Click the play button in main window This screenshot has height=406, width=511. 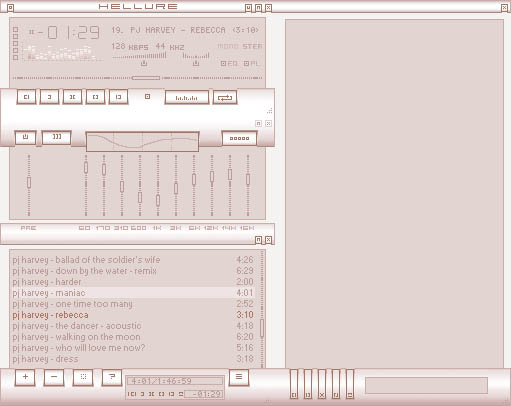click(49, 97)
